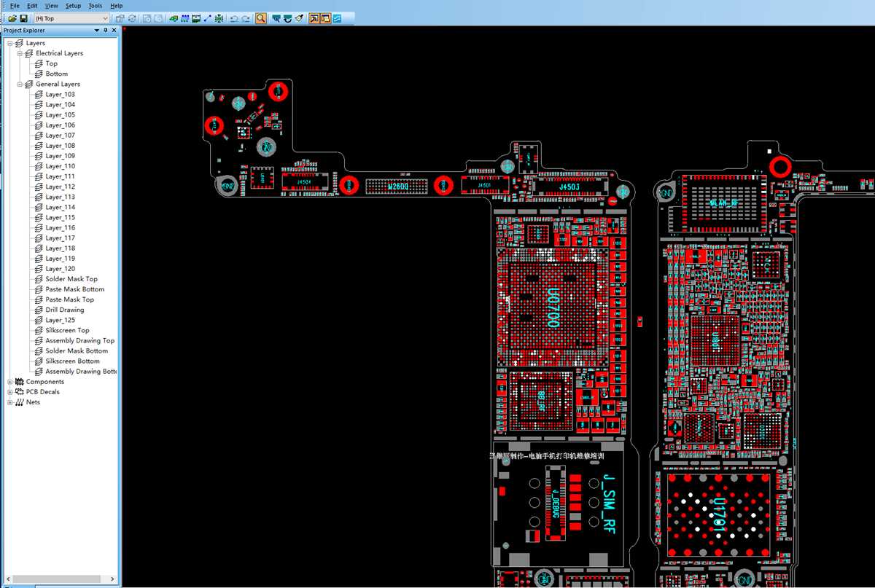Open the Edit menu
Image resolution: width=875 pixels, height=588 pixels.
tap(34, 5)
